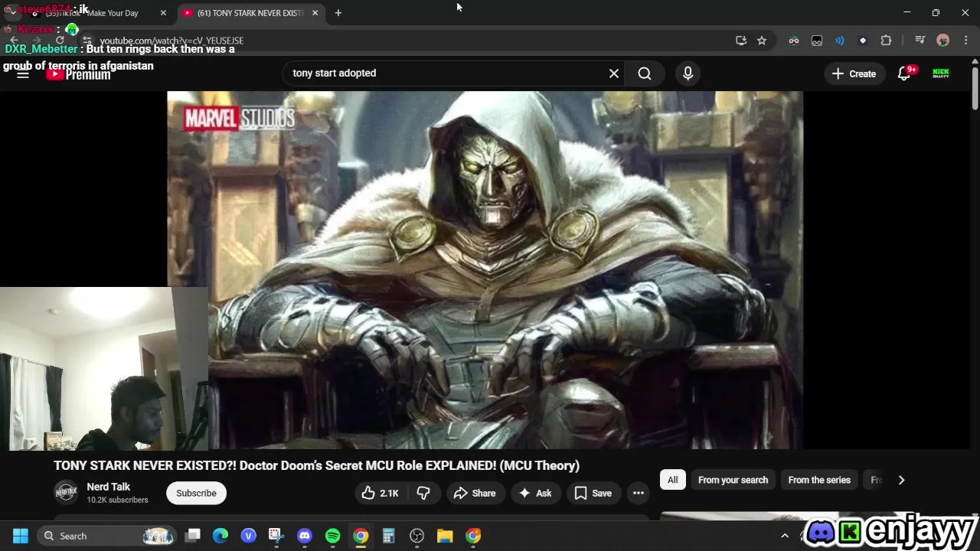Select the From your search chip

coord(733,480)
